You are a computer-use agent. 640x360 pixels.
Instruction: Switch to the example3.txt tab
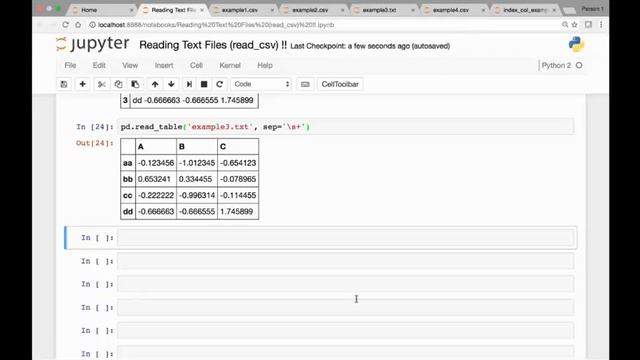384,10
